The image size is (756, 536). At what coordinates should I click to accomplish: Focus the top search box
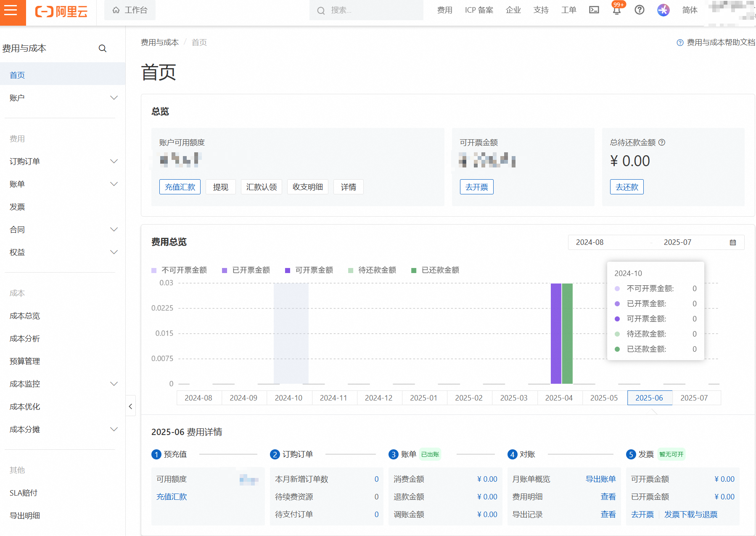(x=366, y=10)
